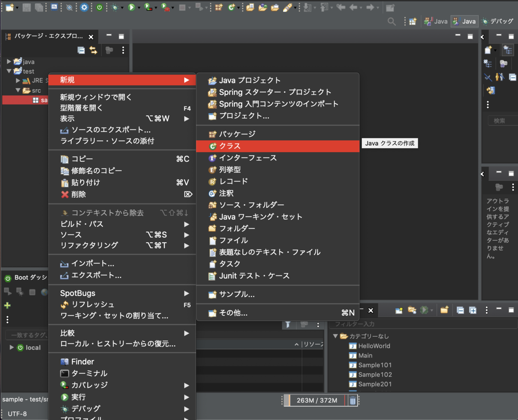Click the heap status memory bar

click(317, 401)
